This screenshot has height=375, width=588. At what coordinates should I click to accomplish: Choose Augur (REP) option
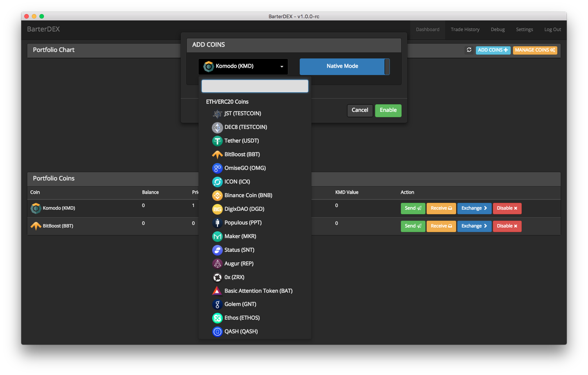(255, 264)
